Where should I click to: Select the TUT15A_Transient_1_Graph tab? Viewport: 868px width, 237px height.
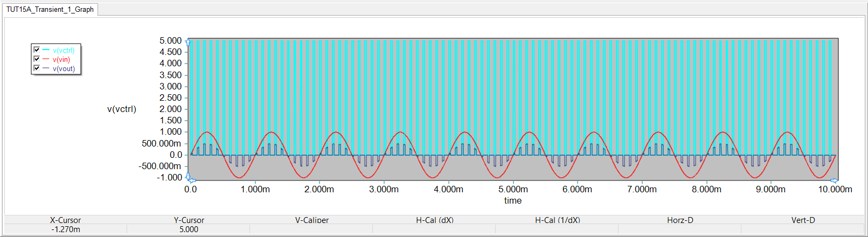[50, 9]
